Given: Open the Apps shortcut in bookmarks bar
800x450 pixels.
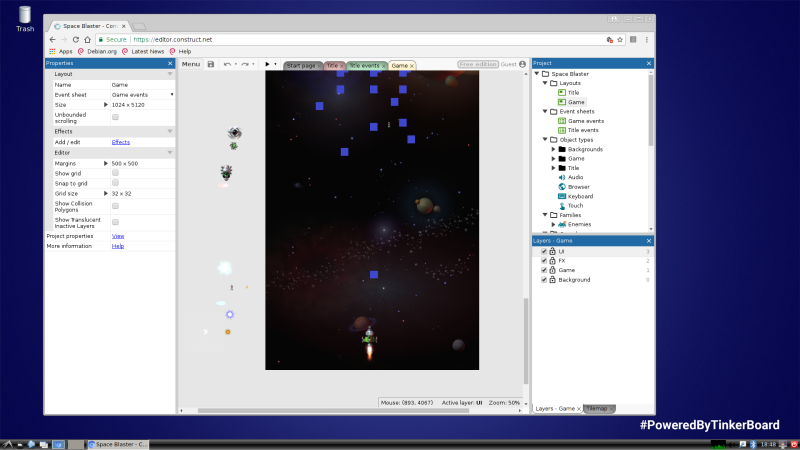Looking at the screenshot, I should click(61, 52).
